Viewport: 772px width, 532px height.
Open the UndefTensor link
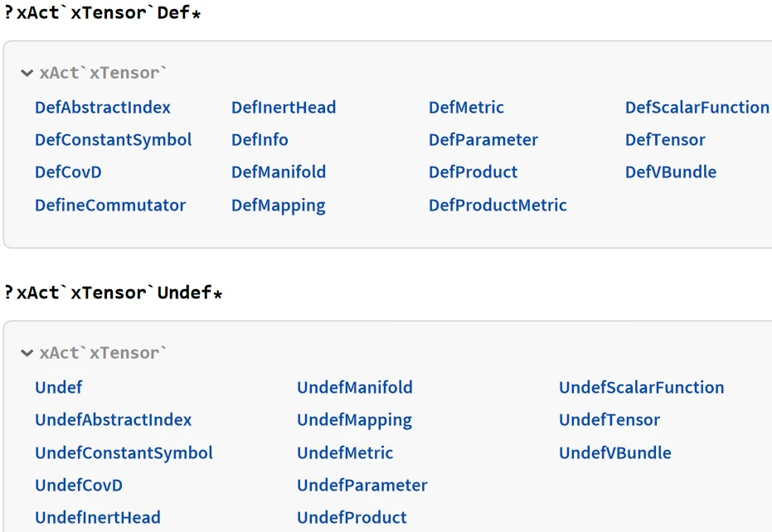point(609,420)
